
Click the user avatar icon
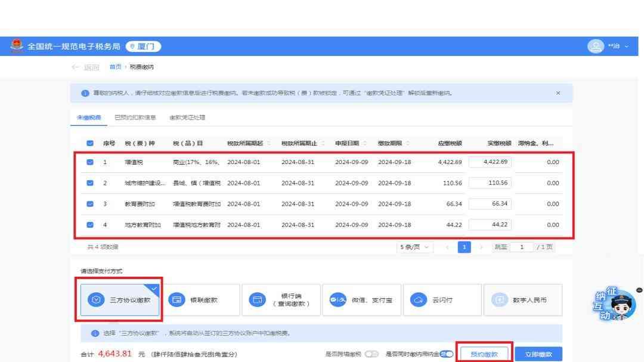click(595, 47)
